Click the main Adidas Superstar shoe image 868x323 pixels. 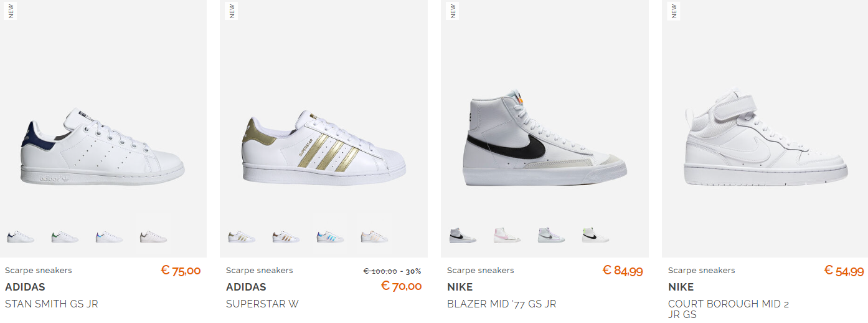324,147
